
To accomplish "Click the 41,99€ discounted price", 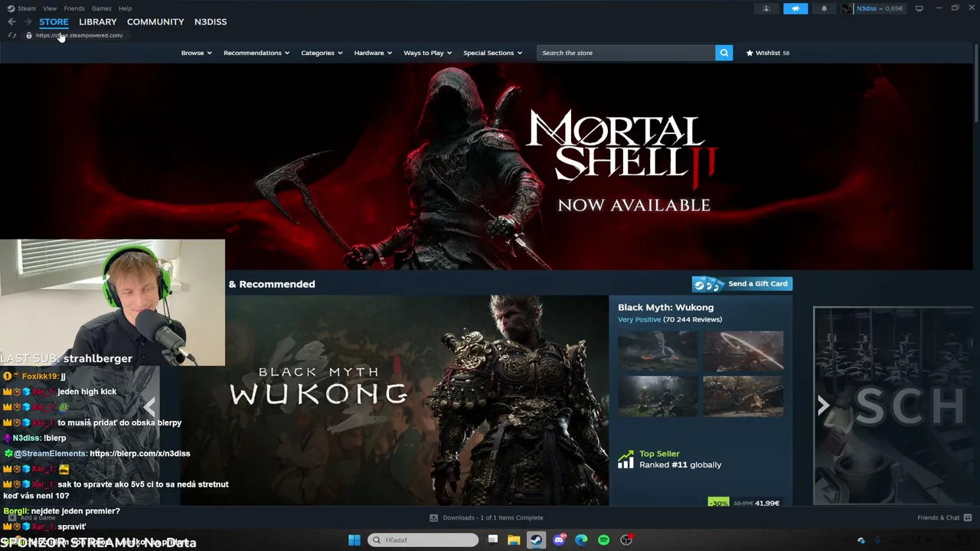I will pos(767,503).
